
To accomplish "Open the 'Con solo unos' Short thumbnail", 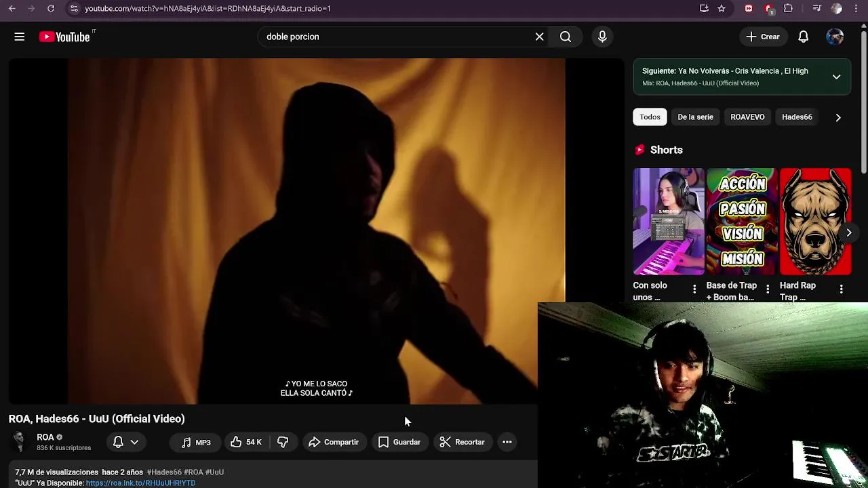I will click(669, 222).
